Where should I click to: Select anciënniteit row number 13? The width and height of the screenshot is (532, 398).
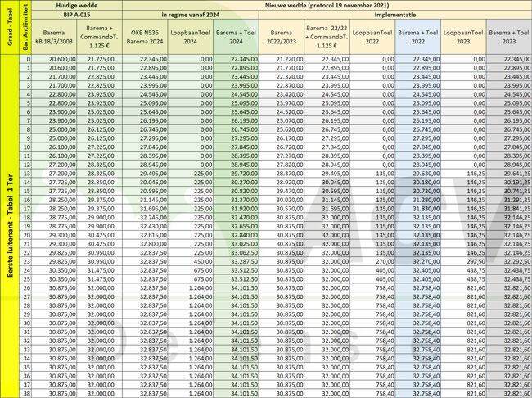pos(27,174)
